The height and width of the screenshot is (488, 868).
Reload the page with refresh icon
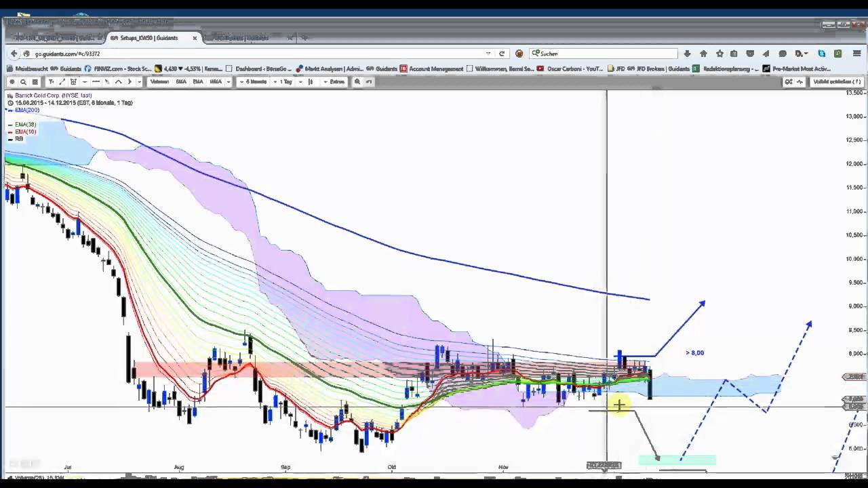[502, 54]
